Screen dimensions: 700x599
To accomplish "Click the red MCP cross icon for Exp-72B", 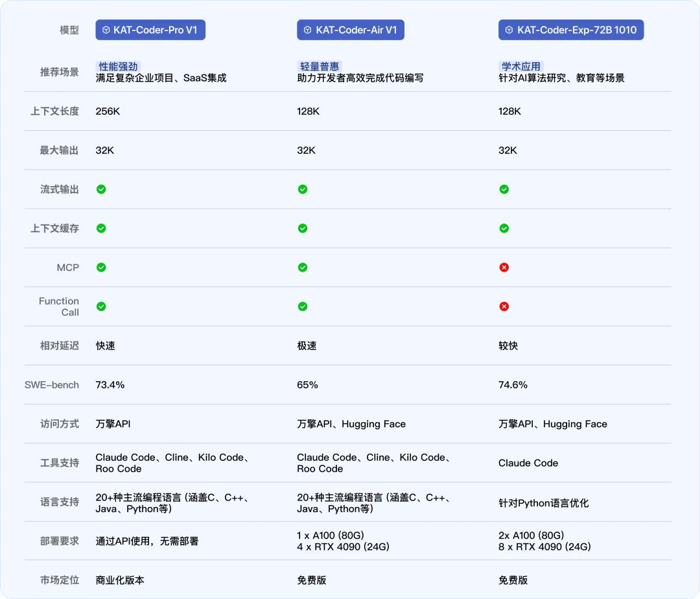I will 504,267.
